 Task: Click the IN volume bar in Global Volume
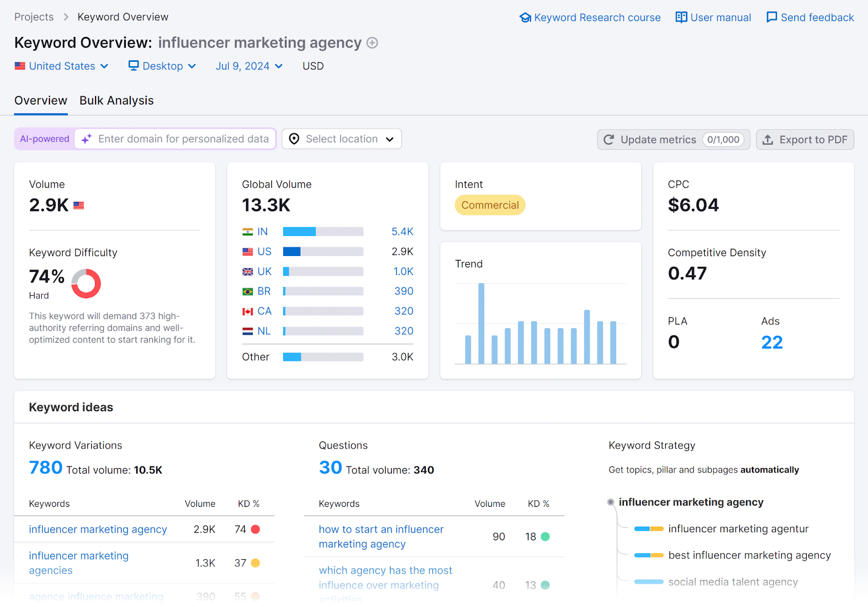pos(323,232)
